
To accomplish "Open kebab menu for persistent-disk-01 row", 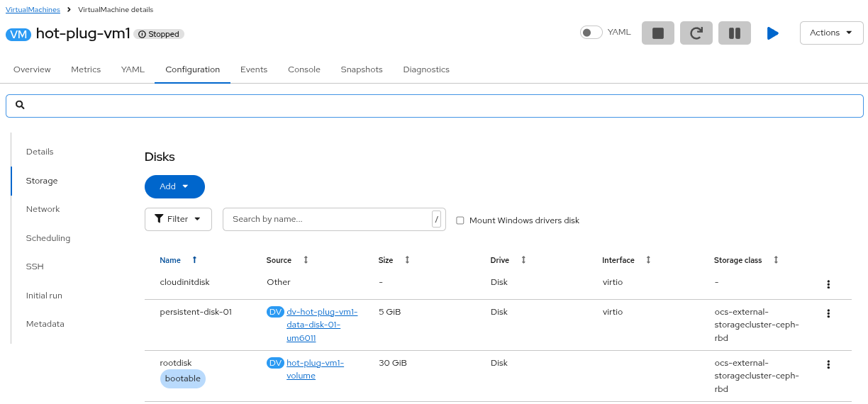I will [x=828, y=313].
